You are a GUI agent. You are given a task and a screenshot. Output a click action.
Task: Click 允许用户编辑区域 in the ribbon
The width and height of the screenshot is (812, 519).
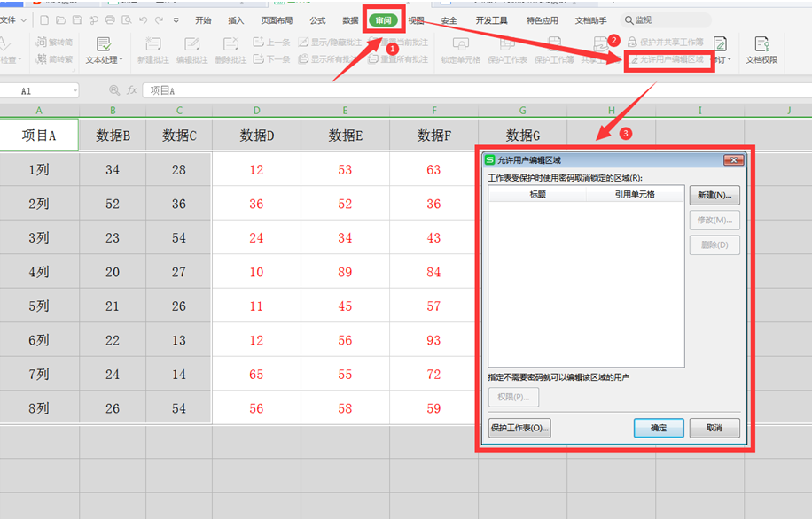coord(668,59)
